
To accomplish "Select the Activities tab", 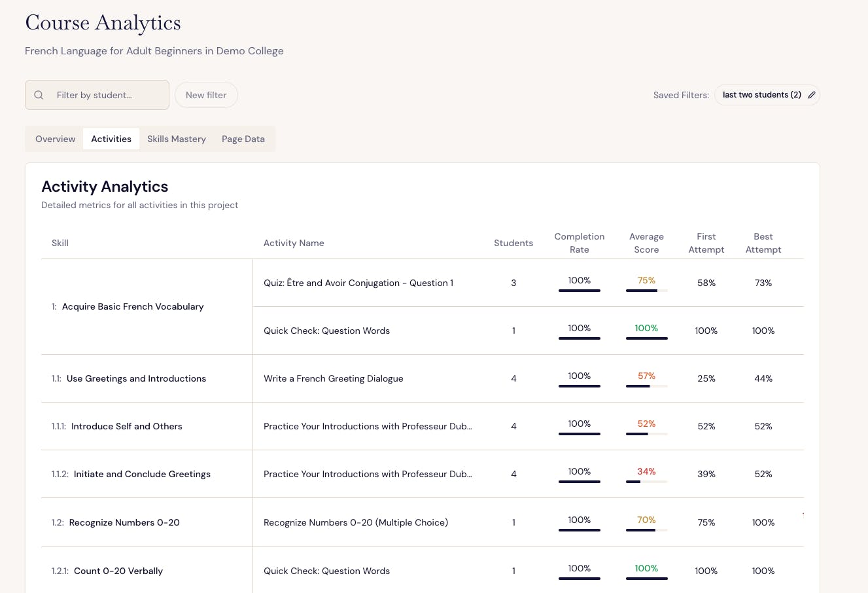I will [111, 139].
